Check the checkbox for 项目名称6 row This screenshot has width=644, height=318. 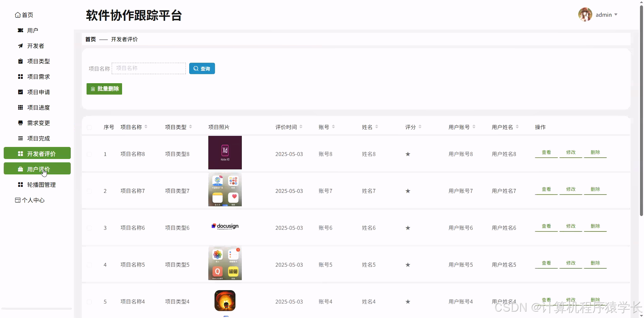tap(89, 228)
